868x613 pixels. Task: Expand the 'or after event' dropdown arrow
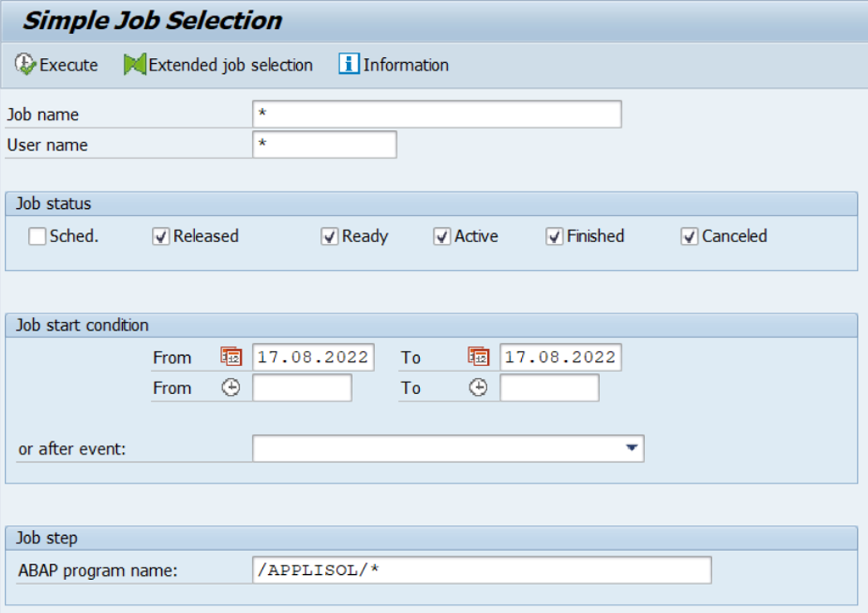click(631, 448)
